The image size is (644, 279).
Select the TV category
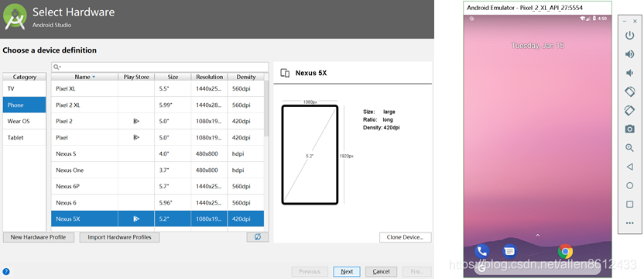point(24,88)
